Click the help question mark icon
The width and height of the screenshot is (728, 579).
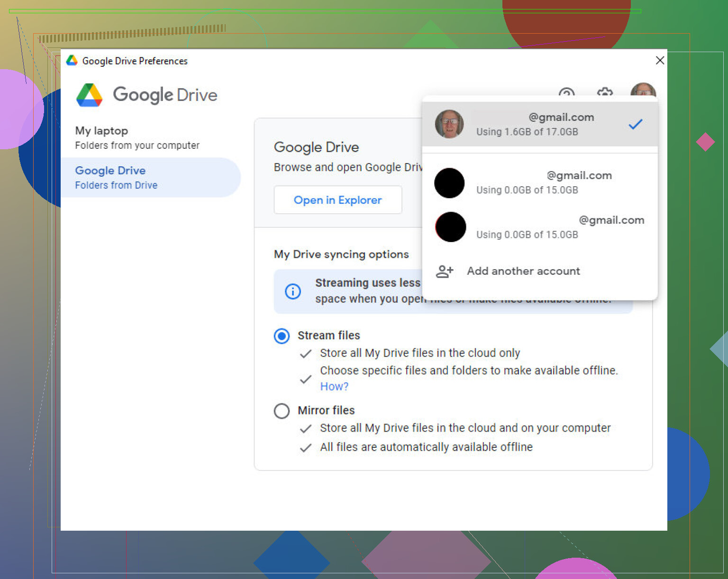[x=566, y=91]
